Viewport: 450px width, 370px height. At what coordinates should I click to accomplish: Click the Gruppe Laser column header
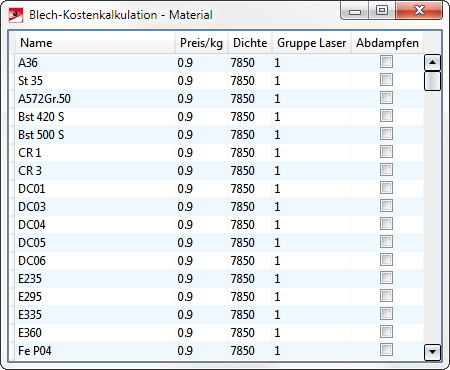pyautogui.click(x=311, y=43)
